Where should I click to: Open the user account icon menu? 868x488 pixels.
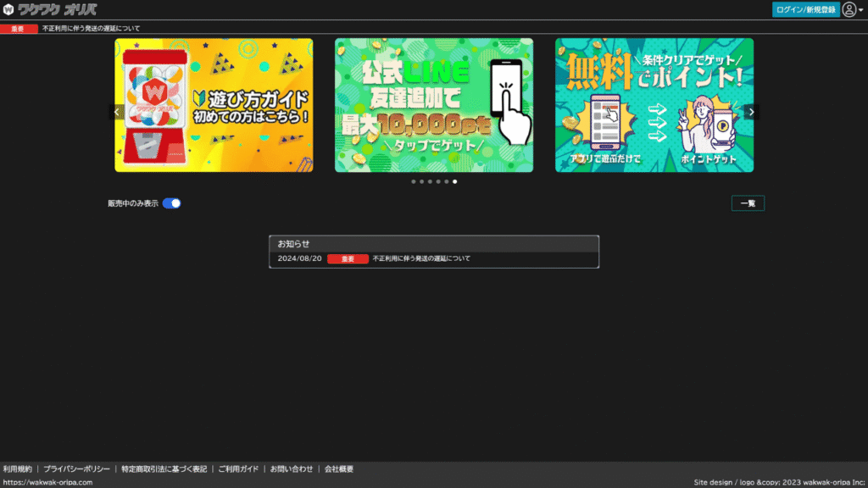tap(849, 11)
